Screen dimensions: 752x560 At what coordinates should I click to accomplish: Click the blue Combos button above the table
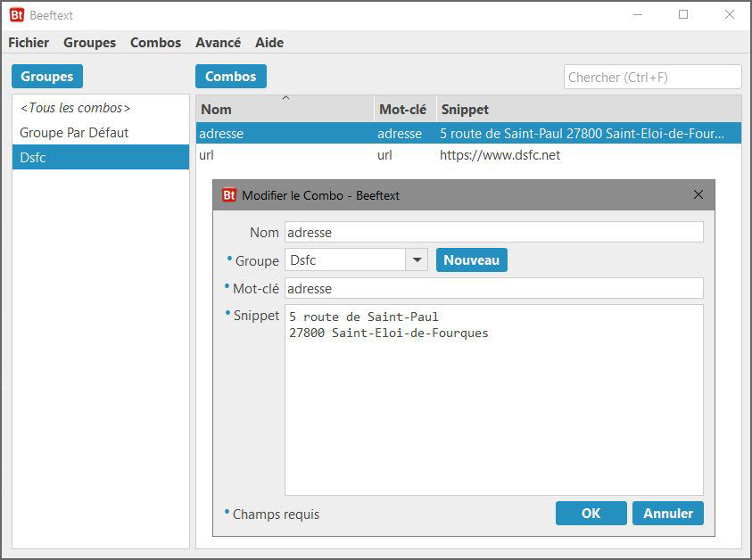click(230, 77)
